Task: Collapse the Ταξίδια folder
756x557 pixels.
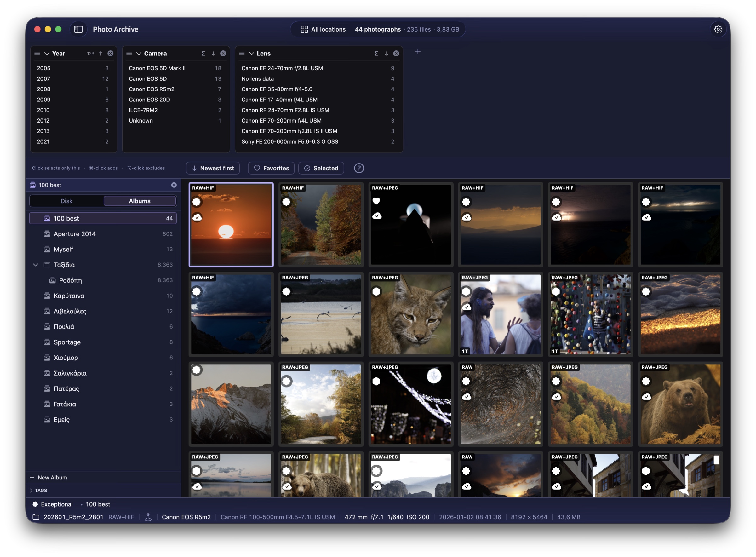Action: [35, 265]
